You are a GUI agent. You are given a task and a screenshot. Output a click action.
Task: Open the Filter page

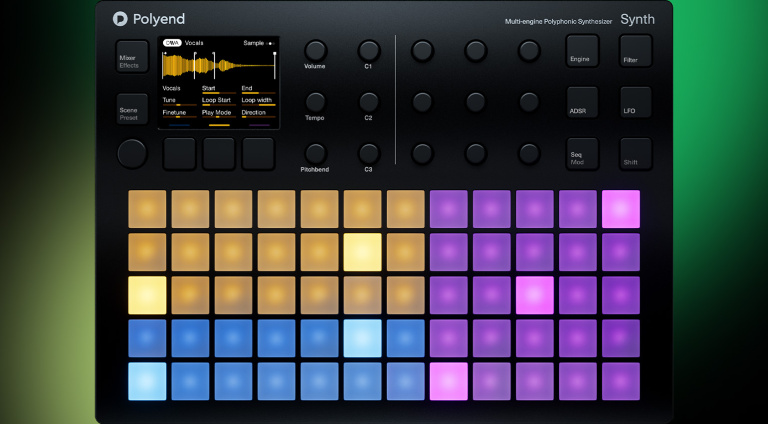(x=635, y=51)
